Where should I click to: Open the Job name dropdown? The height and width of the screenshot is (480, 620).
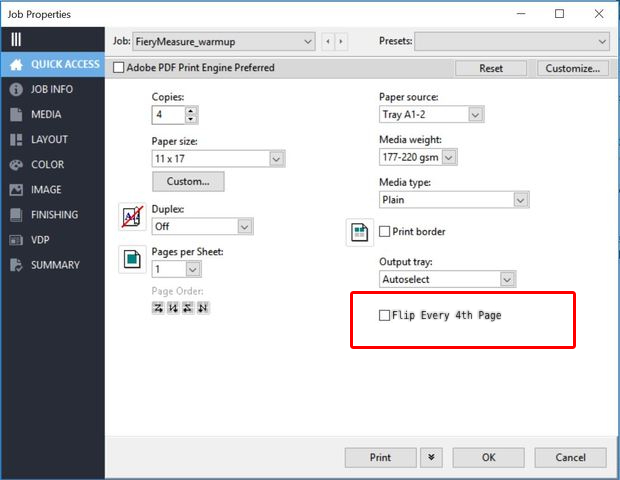(224, 42)
